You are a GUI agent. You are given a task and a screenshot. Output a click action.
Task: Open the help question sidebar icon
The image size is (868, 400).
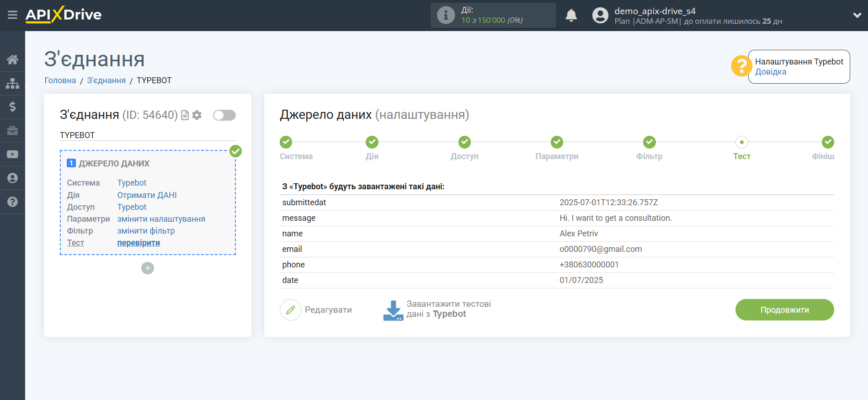click(12, 202)
